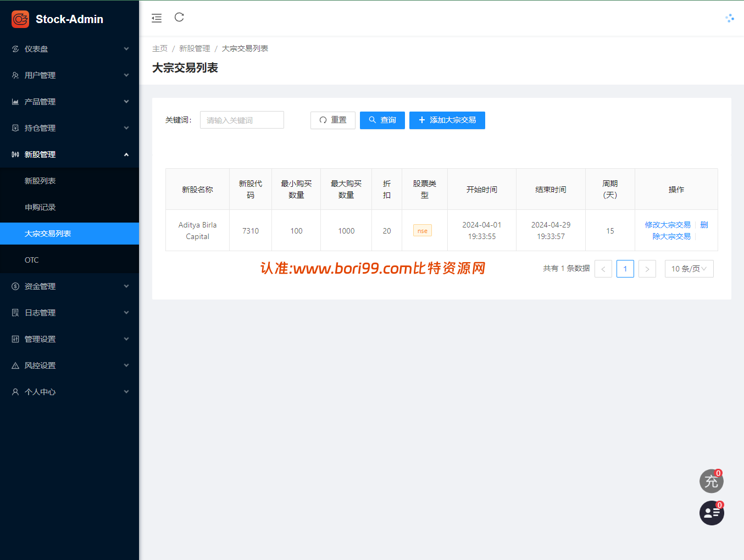Collapse the 新股管理 sidebar menu

69,154
